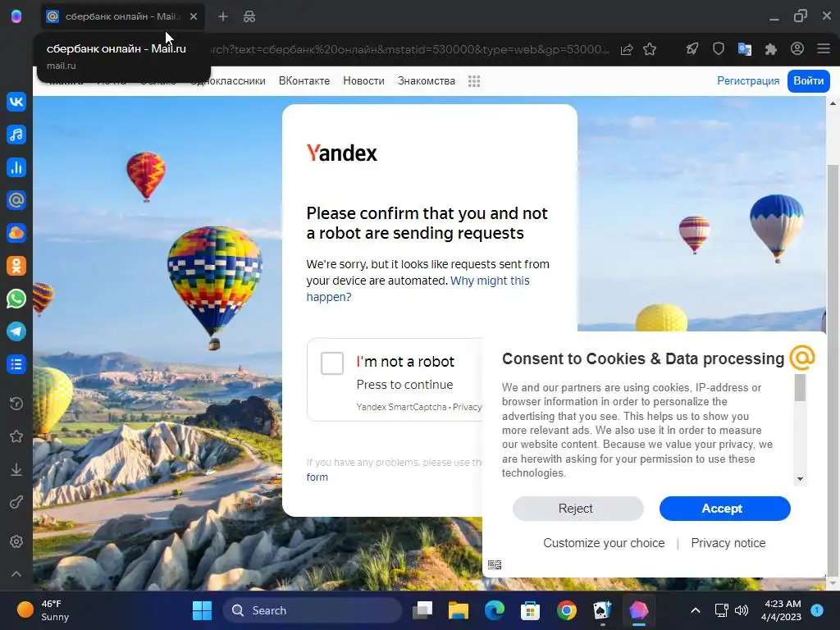Open the shield protection toolbar icon
Screen dimensions: 840x630
[x=719, y=49]
